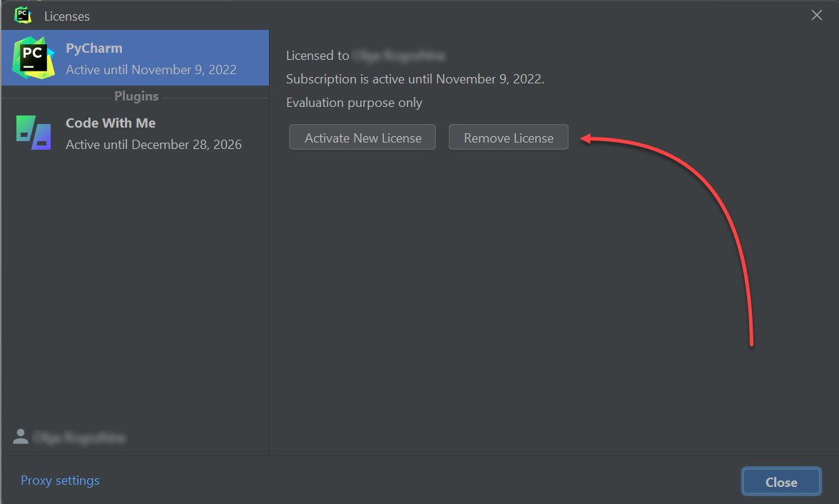
Task: Click the blurred account name at bottom left
Action: pyautogui.click(x=79, y=438)
